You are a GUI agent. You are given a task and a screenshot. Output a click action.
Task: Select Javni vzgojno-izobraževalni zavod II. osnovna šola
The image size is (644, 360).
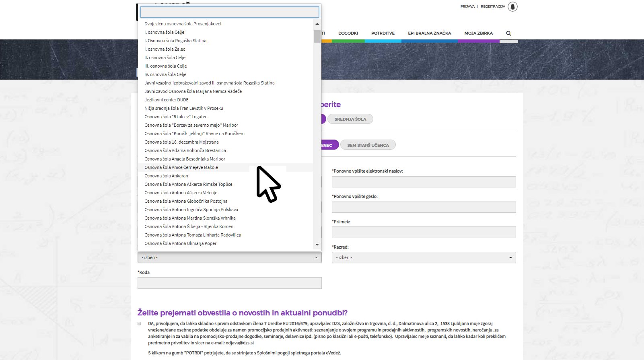click(x=225, y=83)
